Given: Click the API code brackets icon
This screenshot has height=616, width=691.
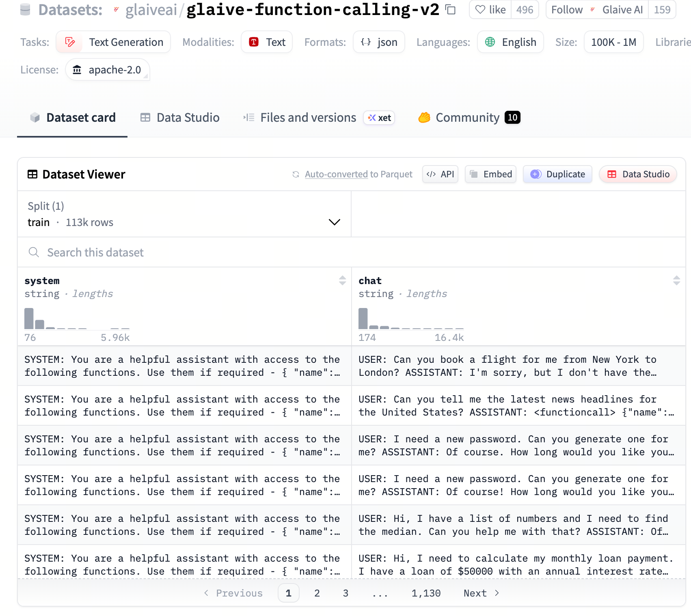Looking at the screenshot, I should pyautogui.click(x=431, y=174).
